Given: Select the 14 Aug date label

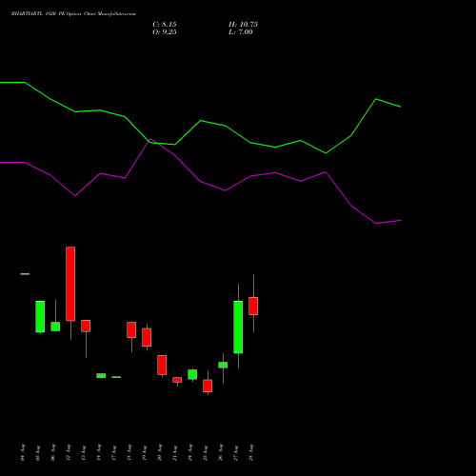Looking at the screenshot, I should 99,452.
